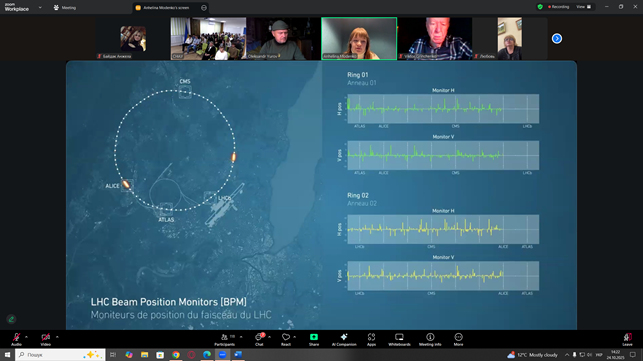Click the Windows search box
Viewport: 643px width, 361px height.
[x=60, y=354]
